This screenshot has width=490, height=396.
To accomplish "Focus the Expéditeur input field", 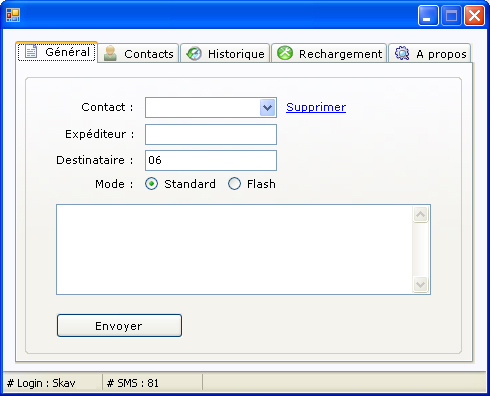I will coord(211,134).
